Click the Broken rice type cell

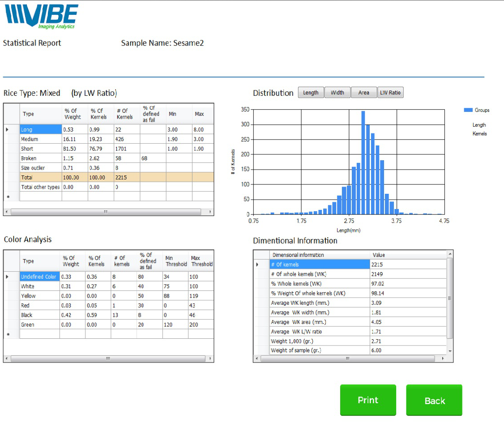[x=41, y=158]
